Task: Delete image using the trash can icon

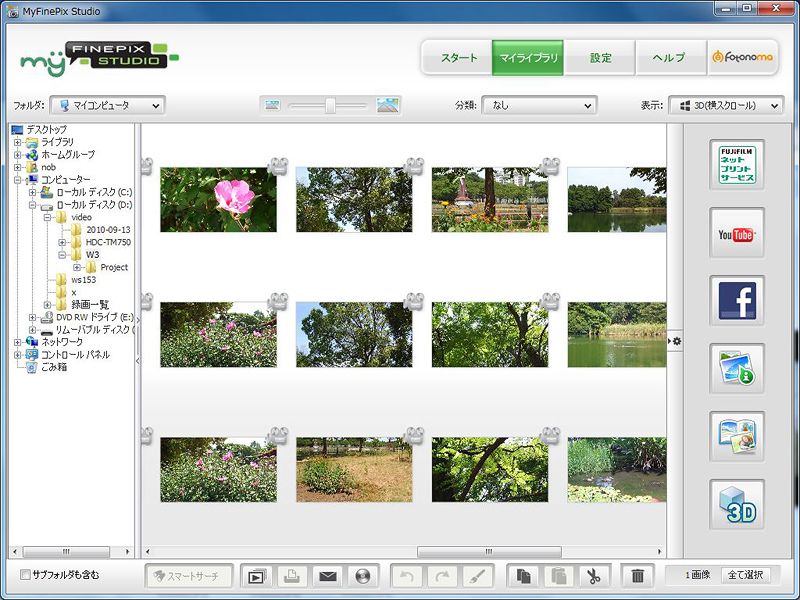Action: pyautogui.click(x=638, y=576)
